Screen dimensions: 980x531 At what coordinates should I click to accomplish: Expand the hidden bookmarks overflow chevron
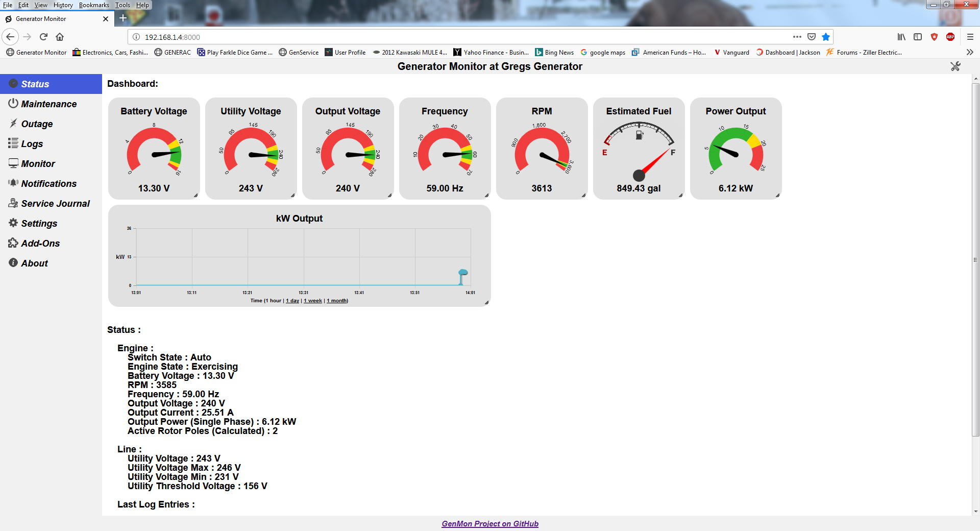pyautogui.click(x=970, y=52)
